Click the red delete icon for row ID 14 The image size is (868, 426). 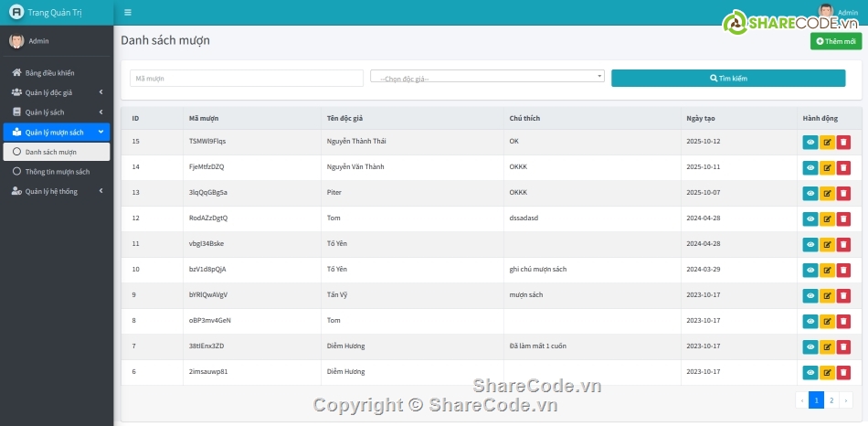[x=843, y=167]
